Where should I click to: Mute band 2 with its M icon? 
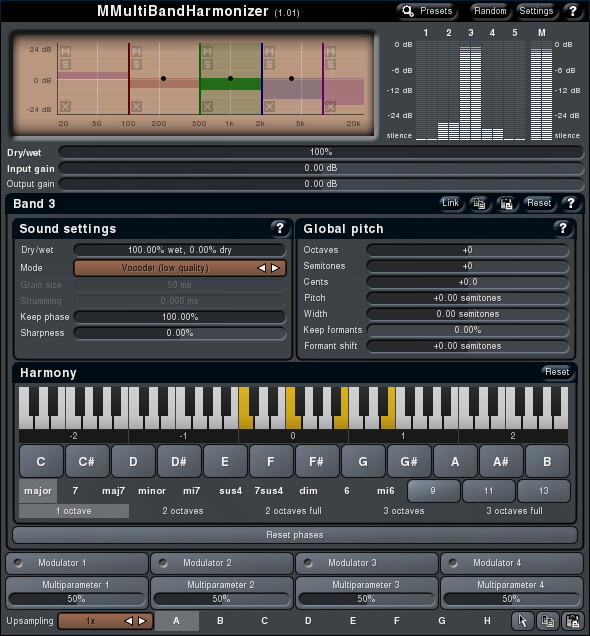[x=137, y=52]
